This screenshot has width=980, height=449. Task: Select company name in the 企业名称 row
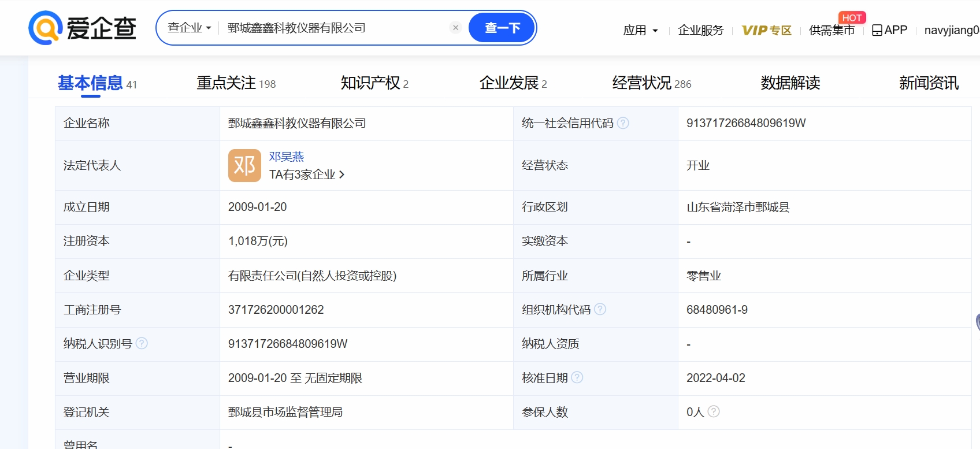pos(297,123)
